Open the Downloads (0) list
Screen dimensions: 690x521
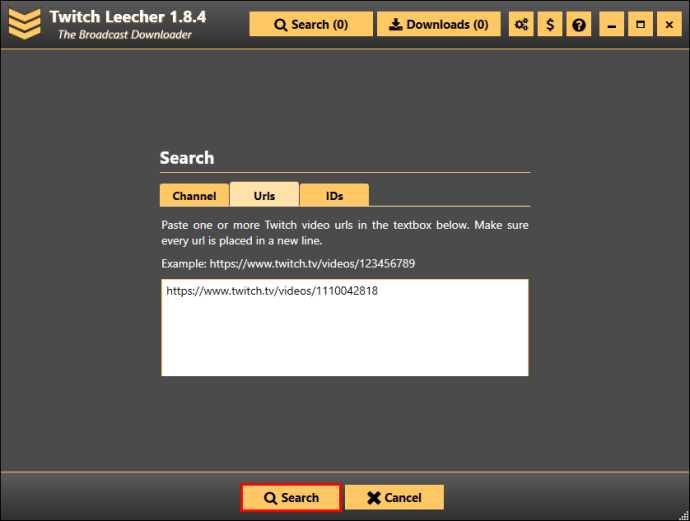pyautogui.click(x=439, y=24)
